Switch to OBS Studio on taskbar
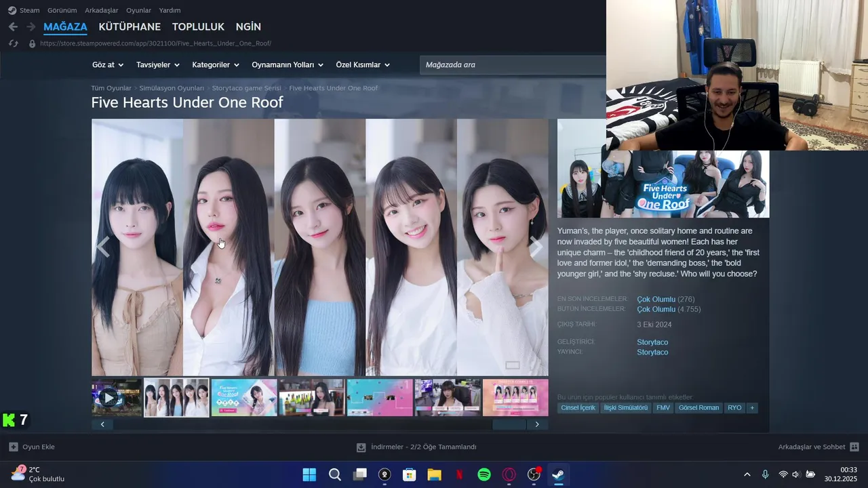Viewport: 868px width, 488px height. 534,474
